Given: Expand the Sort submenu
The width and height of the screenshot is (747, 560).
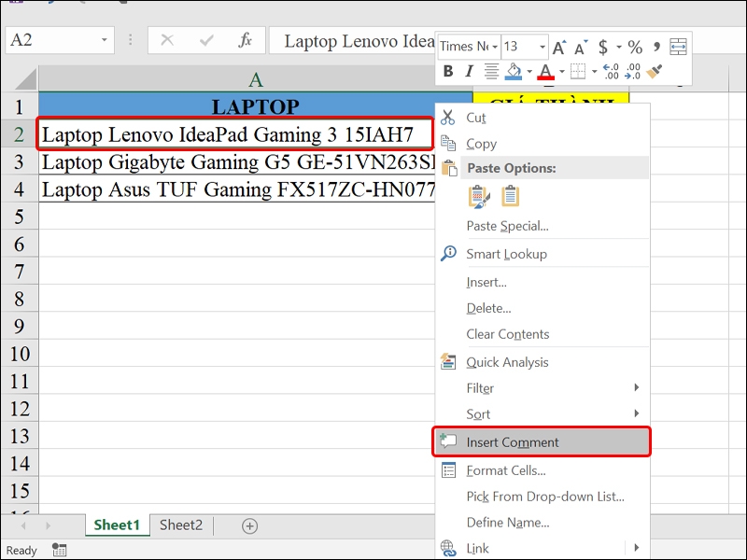Looking at the screenshot, I should click(x=543, y=413).
